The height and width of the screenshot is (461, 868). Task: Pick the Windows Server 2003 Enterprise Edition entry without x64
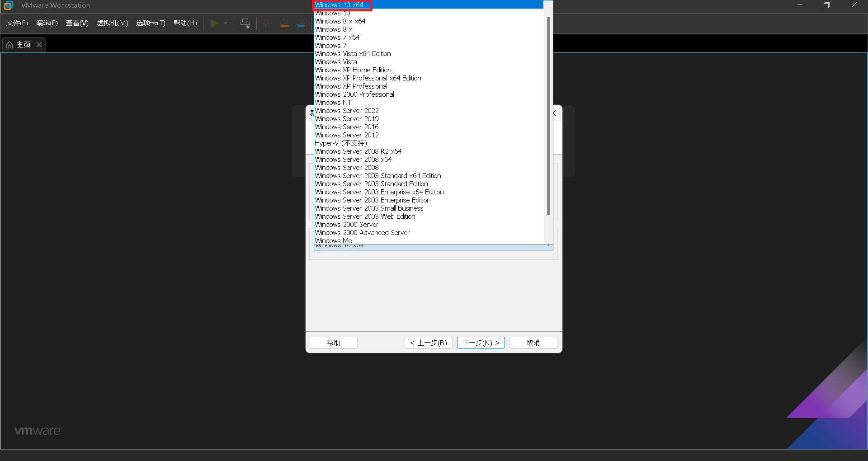click(429, 200)
